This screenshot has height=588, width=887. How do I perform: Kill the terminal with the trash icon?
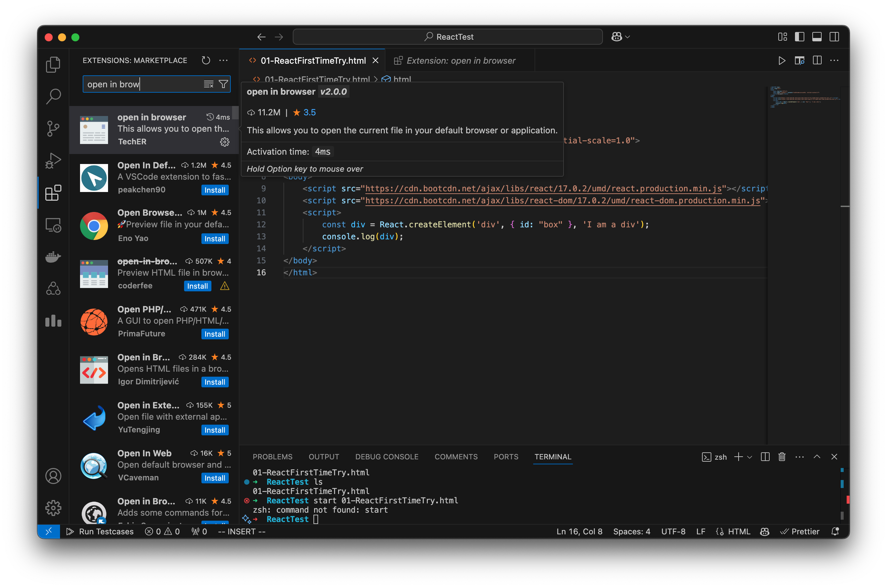tap(782, 457)
